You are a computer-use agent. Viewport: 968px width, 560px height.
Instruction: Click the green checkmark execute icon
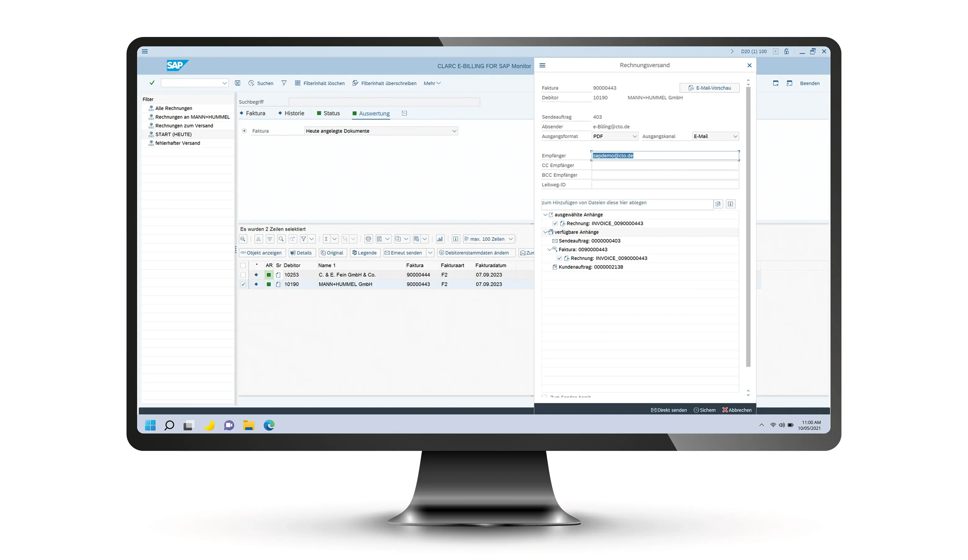pyautogui.click(x=152, y=83)
